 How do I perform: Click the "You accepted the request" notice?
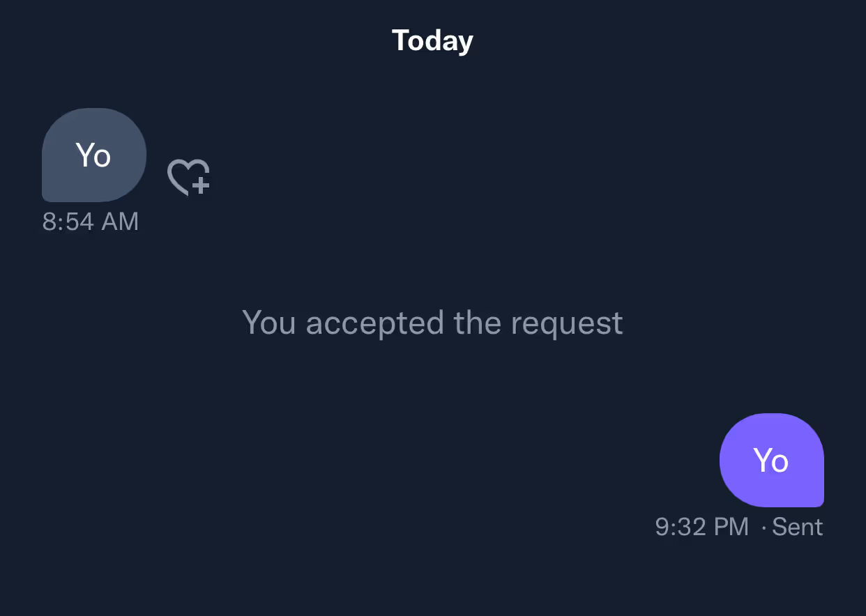point(432,323)
